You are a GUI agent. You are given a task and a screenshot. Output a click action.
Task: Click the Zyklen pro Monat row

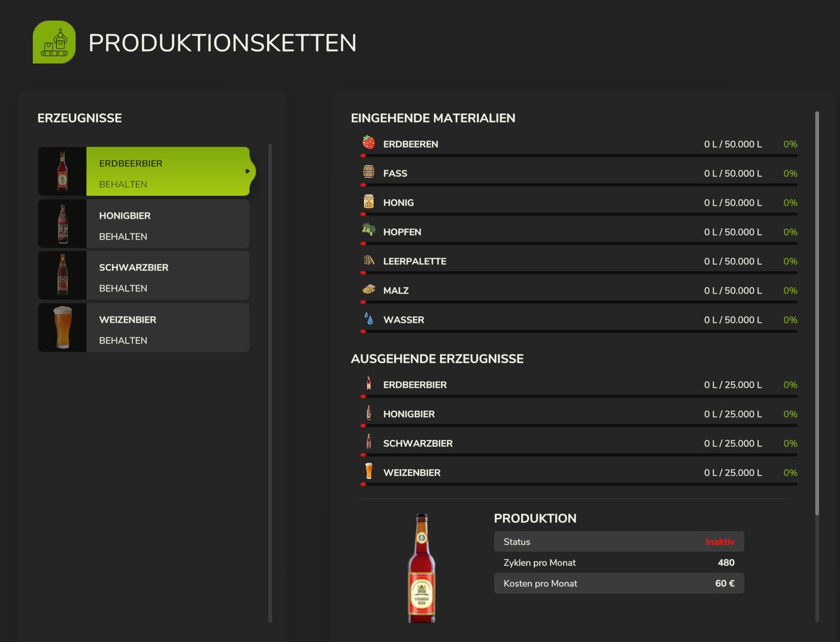pyautogui.click(x=619, y=563)
